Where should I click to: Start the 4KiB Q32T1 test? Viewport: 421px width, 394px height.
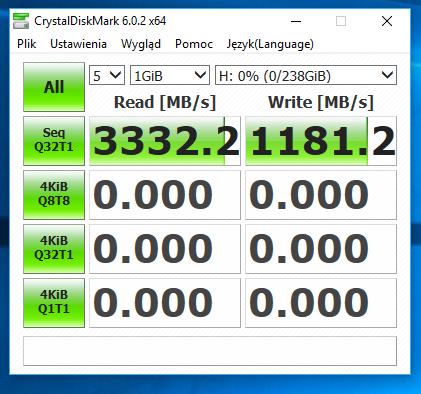(x=54, y=249)
